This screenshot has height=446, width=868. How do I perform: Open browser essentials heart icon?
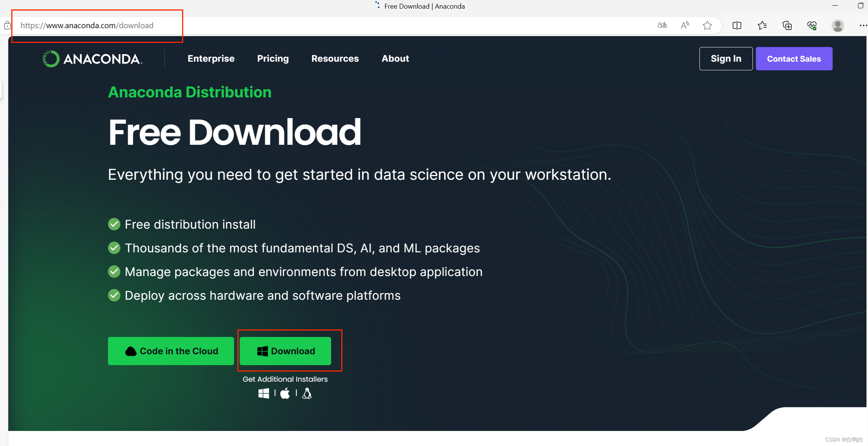click(812, 26)
